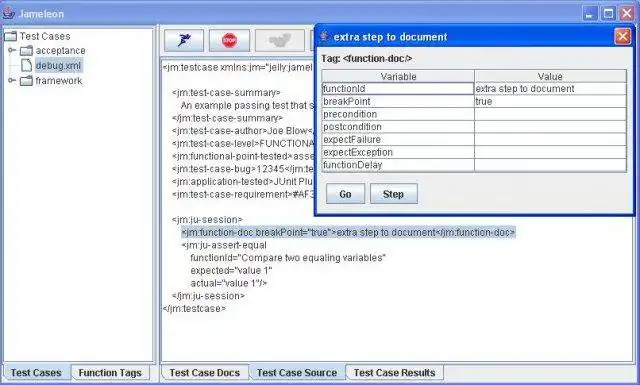Open the Test Case Results tab
This screenshot has width=640, height=385.
[394, 372]
